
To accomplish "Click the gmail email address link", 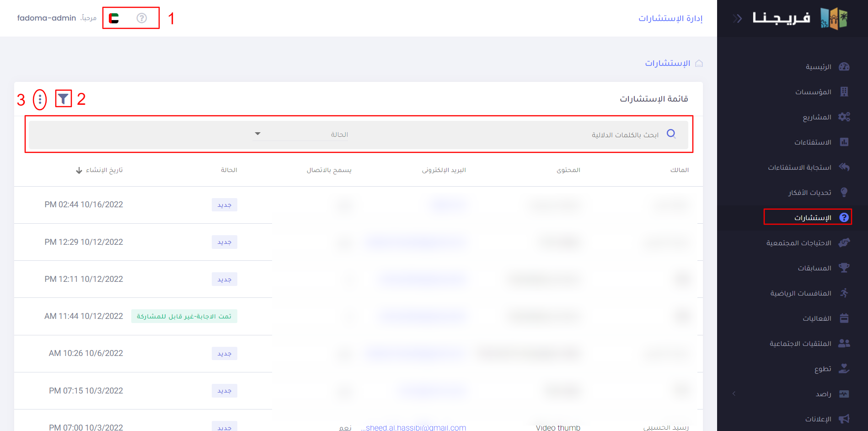I will coord(413,427).
